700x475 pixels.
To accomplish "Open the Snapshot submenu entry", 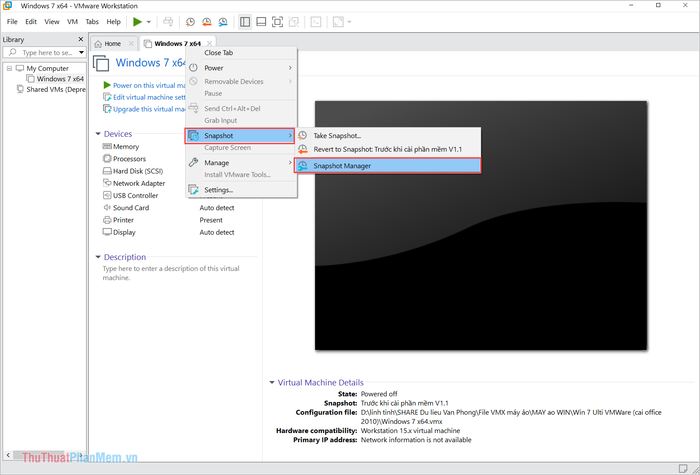I will (x=240, y=136).
